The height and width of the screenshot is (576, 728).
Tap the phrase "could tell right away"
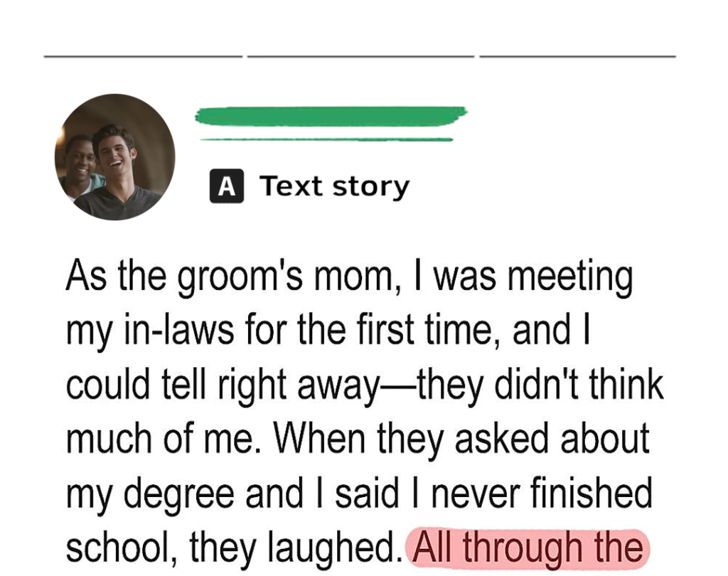222,385
